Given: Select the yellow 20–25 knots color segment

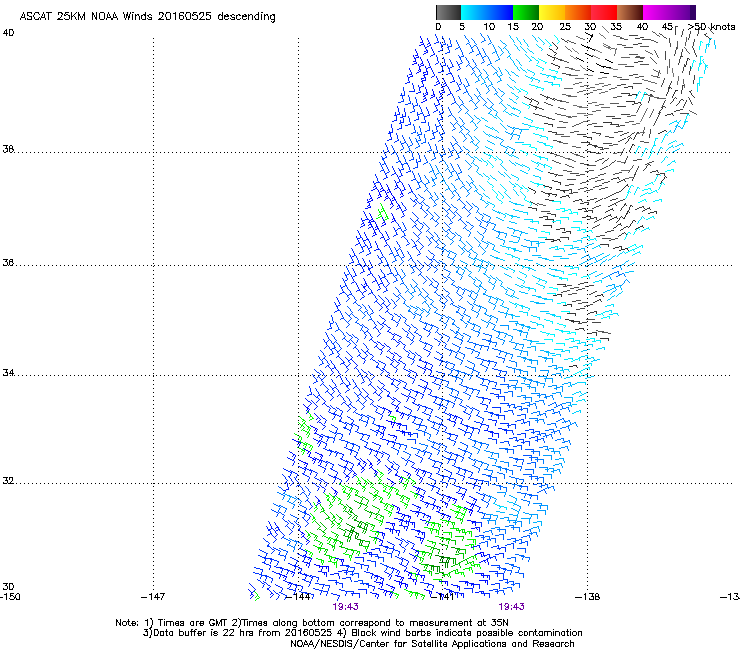Looking at the screenshot, I should 552,13.
